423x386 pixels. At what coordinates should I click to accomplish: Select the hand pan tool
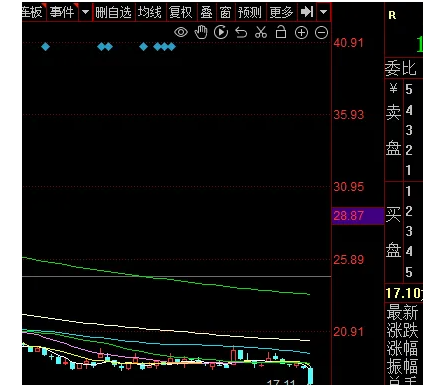pos(201,32)
